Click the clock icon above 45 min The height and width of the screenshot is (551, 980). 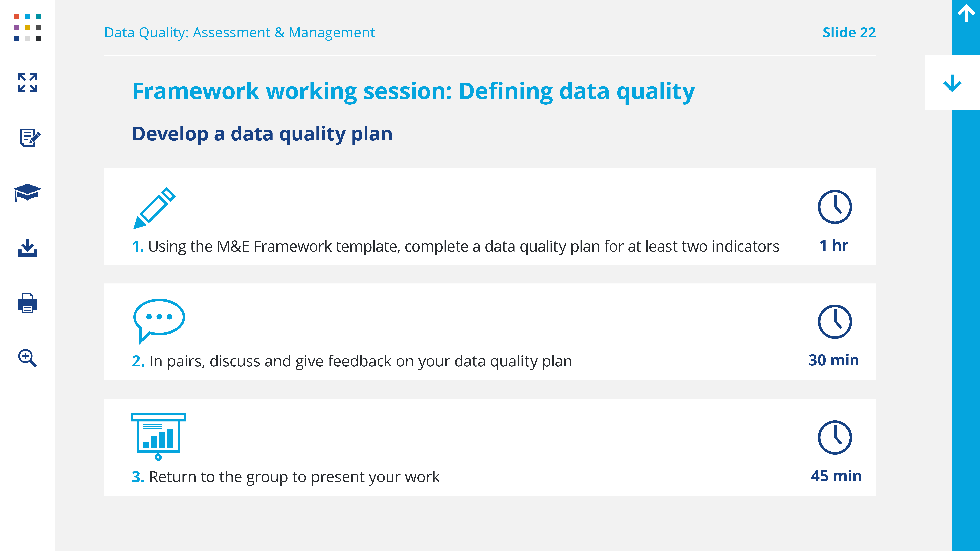click(x=835, y=437)
